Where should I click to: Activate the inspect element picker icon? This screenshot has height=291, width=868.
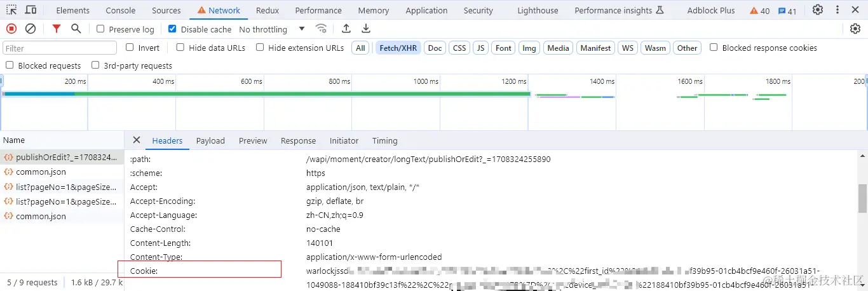(x=12, y=10)
